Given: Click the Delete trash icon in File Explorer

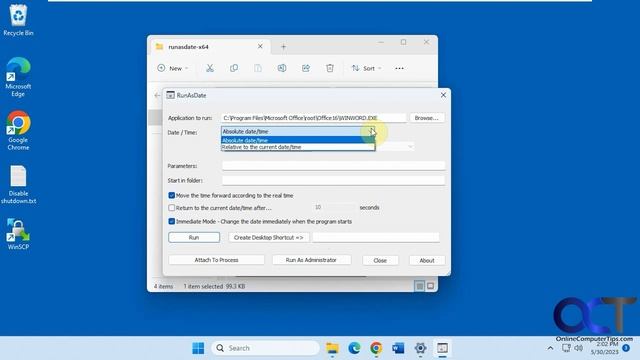Looking at the screenshot, I should pyautogui.click(x=330, y=68).
